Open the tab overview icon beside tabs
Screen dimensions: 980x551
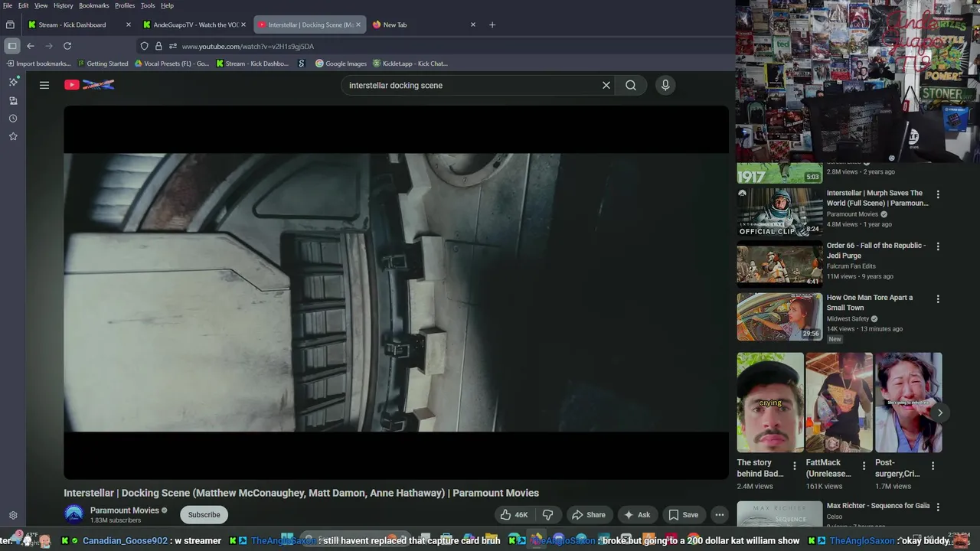click(10, 24)
